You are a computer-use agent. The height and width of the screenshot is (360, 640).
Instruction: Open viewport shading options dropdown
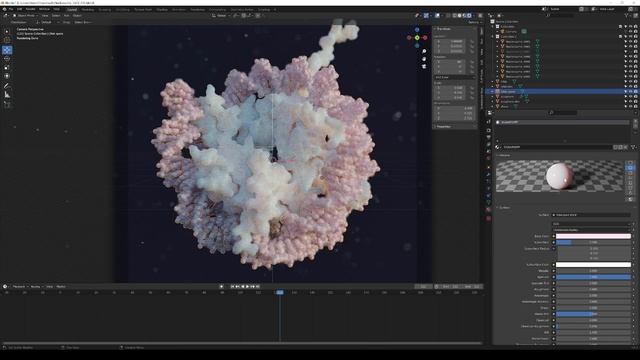[473, 16]
